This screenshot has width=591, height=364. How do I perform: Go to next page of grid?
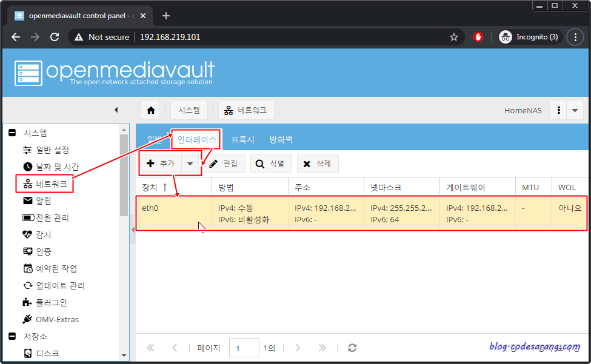(x=298, y=348)
